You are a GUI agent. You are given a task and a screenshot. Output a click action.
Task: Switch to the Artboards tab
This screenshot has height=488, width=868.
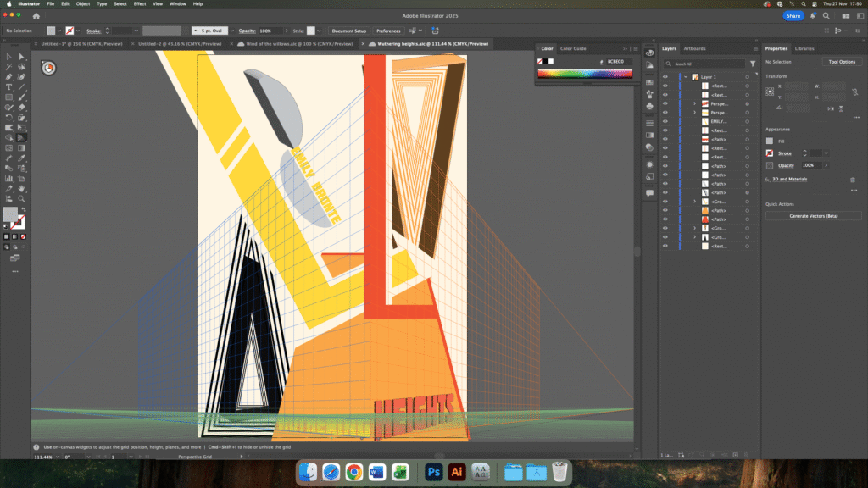point(694,48)
